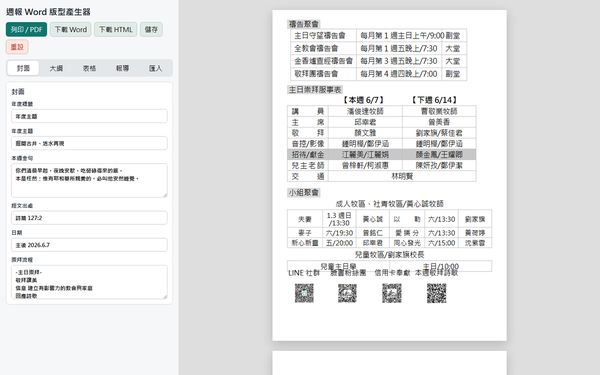Click the 列印 / PDF button

tap(26, 29)
